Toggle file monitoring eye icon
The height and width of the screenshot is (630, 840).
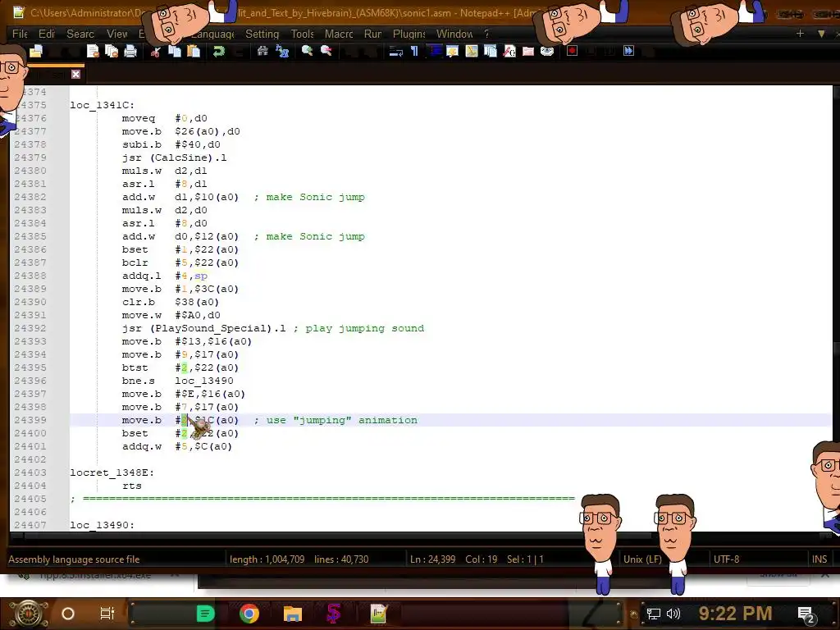(547, 52)
